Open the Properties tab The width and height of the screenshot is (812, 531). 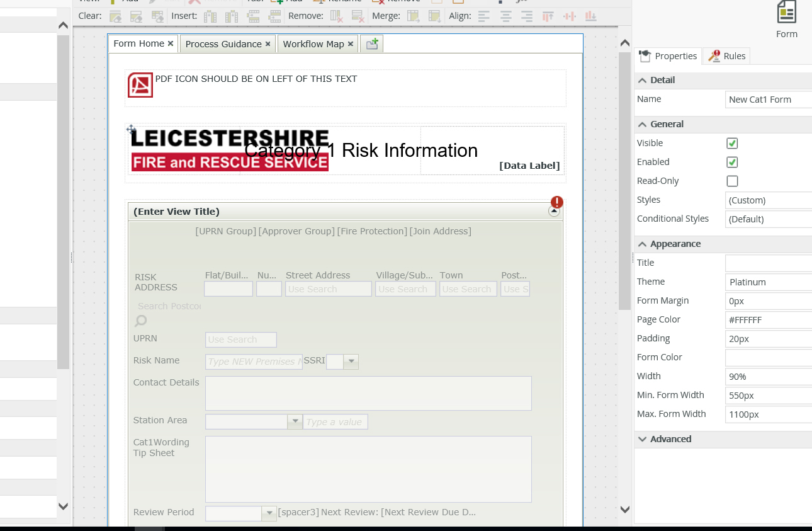[668, 56]
